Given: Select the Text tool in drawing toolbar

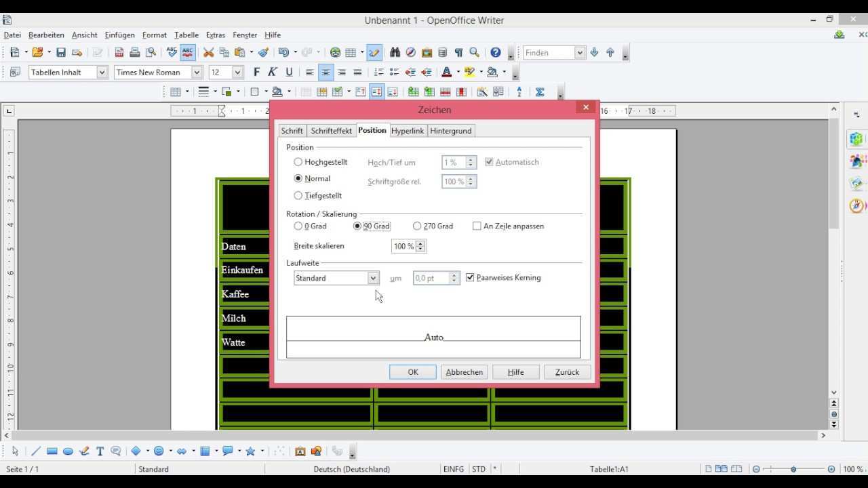Looking at the screenshot, I should coord(100,451).
